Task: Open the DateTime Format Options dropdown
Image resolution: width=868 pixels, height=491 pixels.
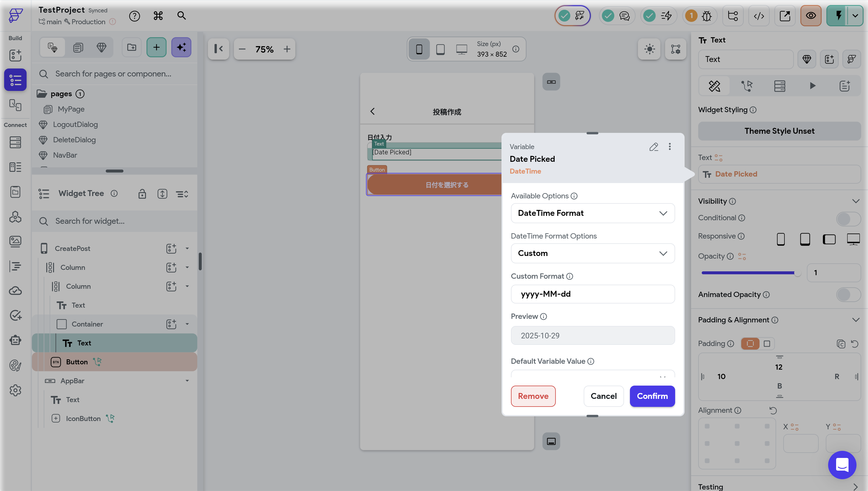Action: coord(592,253)
